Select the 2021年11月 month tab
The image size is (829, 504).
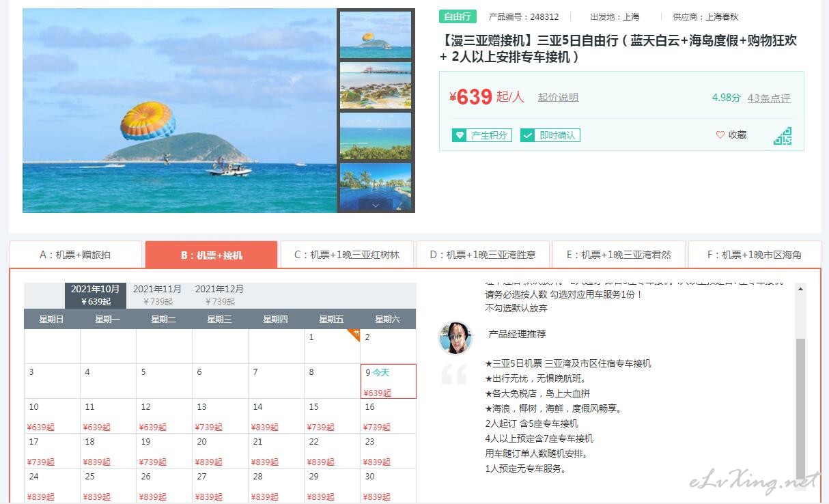pyautogui.click(x=157, y=295)
